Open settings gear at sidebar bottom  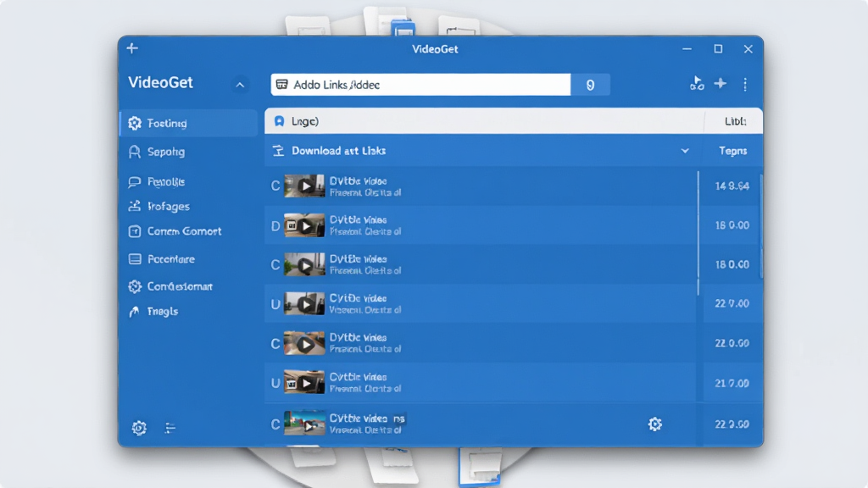(139, 428)
